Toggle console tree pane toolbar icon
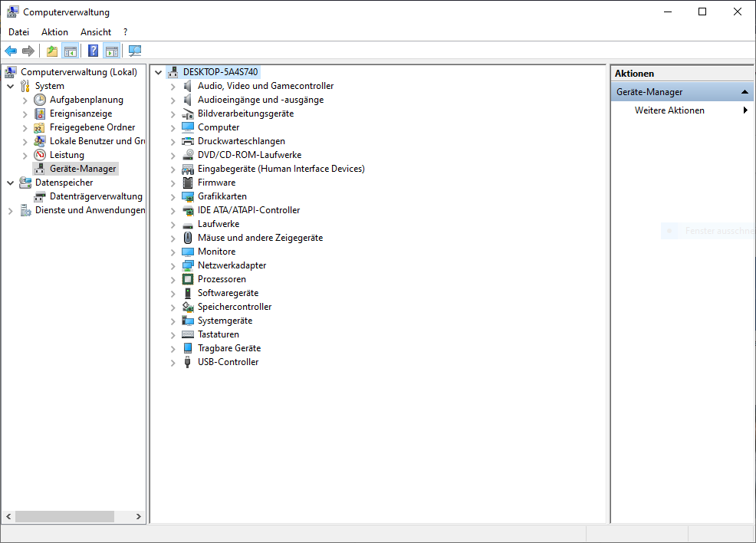This screenshot has height=543, width=756. coord(71,51)
